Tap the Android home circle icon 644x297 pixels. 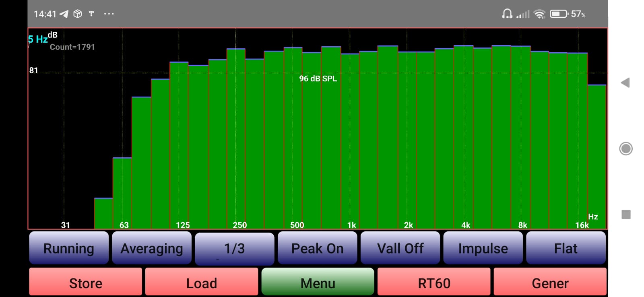pyautogui.click(x=626, y=149)
